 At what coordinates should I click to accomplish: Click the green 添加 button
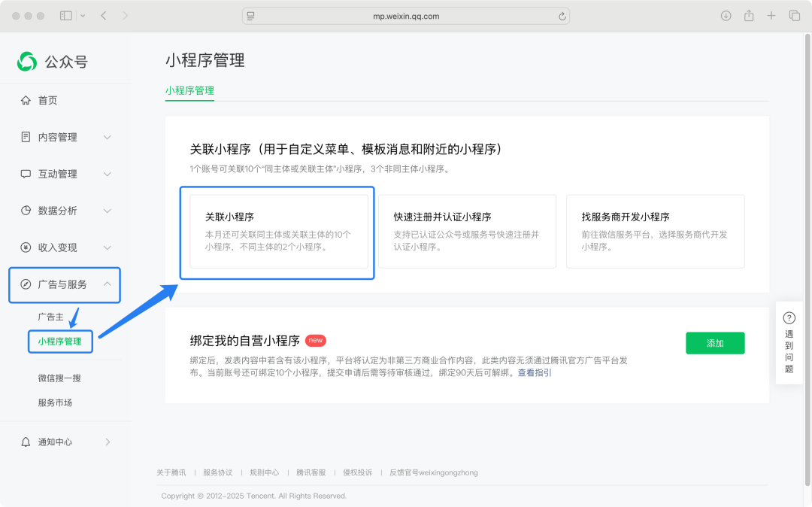tap(715, 343)
